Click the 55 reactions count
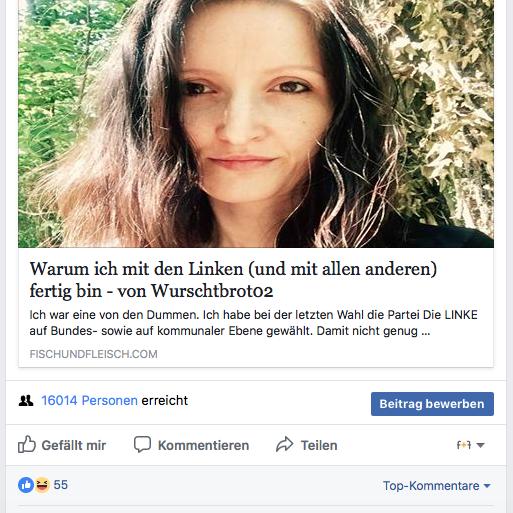Screen dimensions: 513x513 61,485
